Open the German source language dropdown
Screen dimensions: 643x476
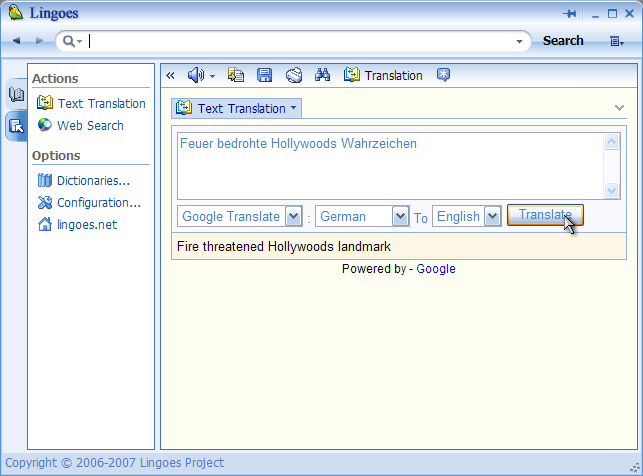pos(401,216)
